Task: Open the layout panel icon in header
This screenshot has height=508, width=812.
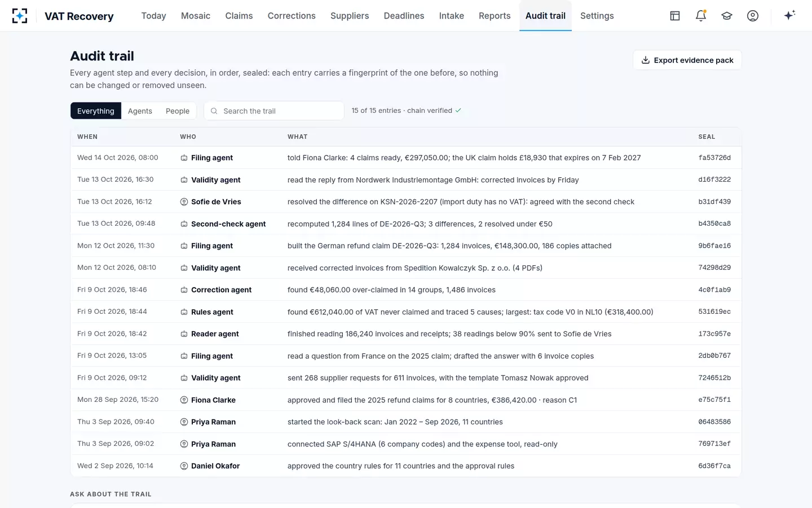Action: 675,16
